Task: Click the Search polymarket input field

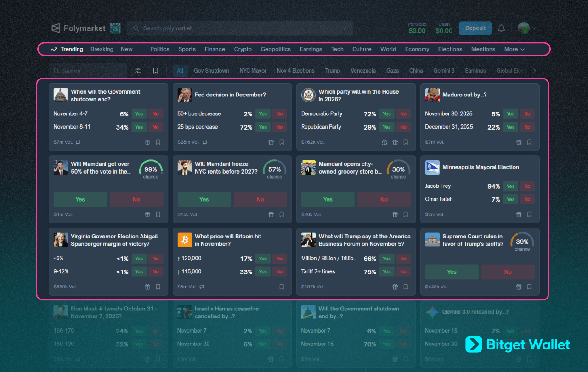Action: pyautogui.click(x=239, y=28)
